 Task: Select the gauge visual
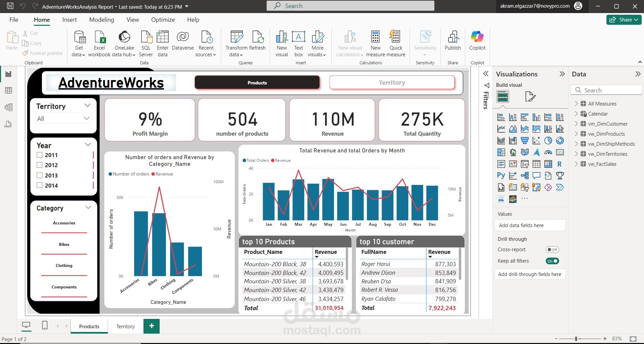pyautogui.click(x=548, y=152)
